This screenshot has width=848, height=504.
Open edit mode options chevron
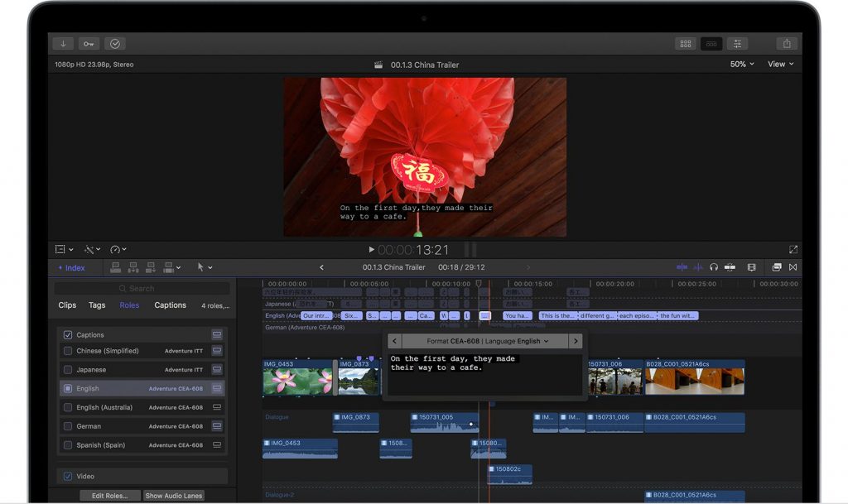point(179,267)
